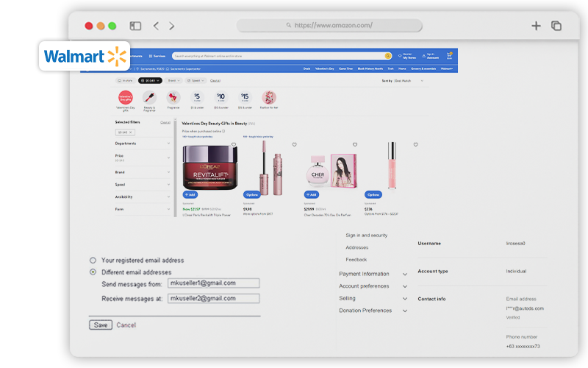Favorite the L'Oreal Revitalift cream with heart

click(x=234, y=145)
